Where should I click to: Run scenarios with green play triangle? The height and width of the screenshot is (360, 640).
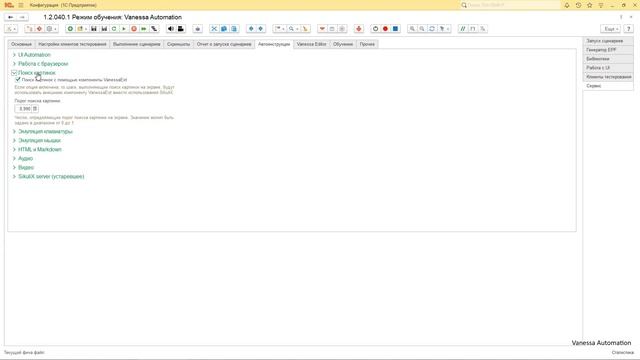124,29
